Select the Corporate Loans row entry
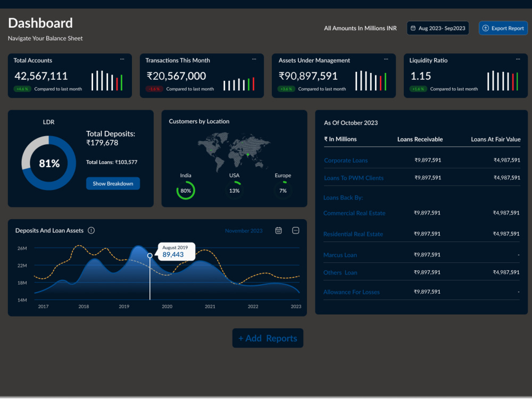The height and width of the screenshot is (399, 532). 346,160
